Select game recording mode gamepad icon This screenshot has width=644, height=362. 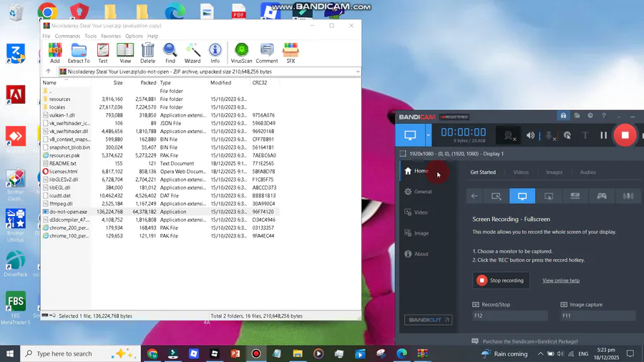tap(602, 196)
